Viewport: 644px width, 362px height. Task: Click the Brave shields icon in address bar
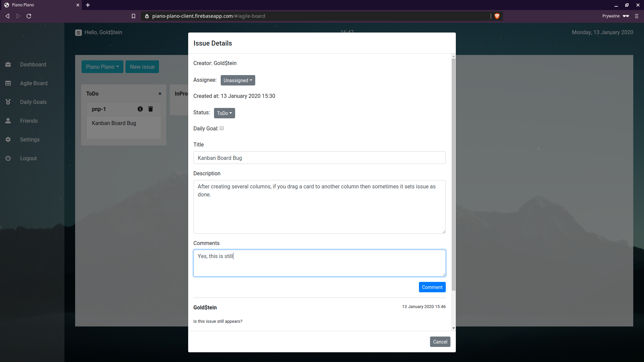(497, 16)
